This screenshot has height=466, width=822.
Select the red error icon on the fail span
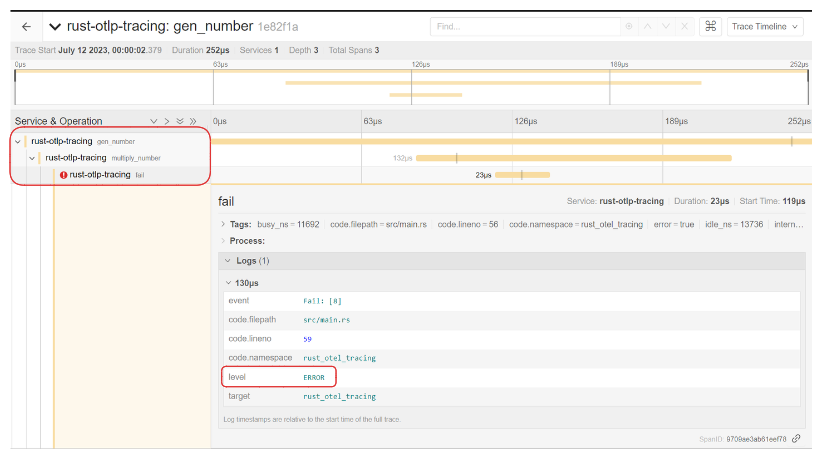63,175
